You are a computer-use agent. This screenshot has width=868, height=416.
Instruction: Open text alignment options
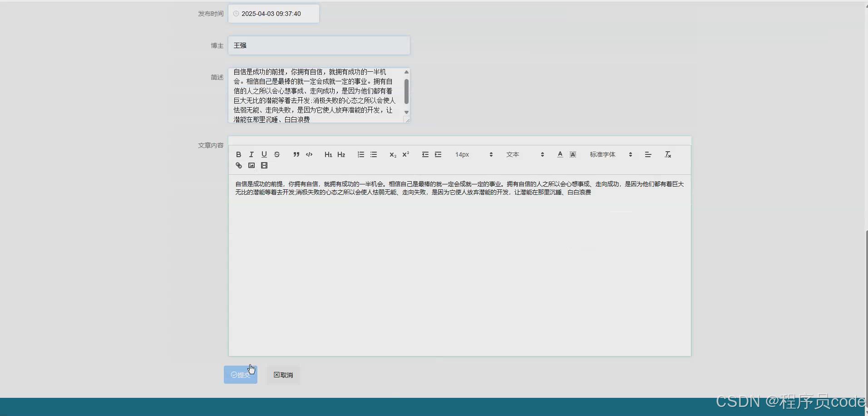tap(648, 154)
